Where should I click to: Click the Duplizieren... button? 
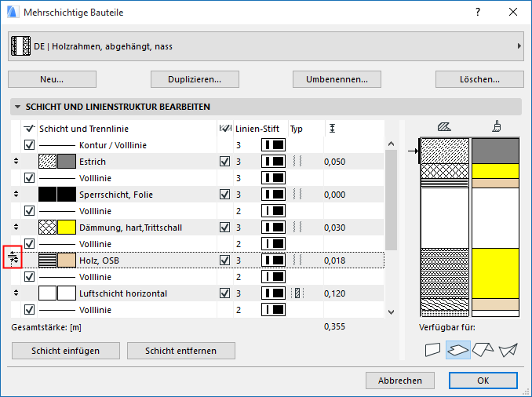coord(195,79)
